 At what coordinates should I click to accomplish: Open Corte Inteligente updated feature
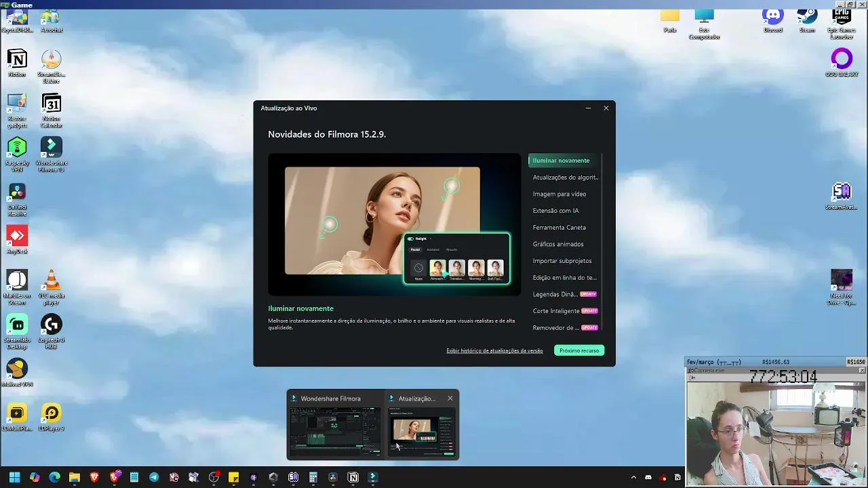tap(564, 311)
